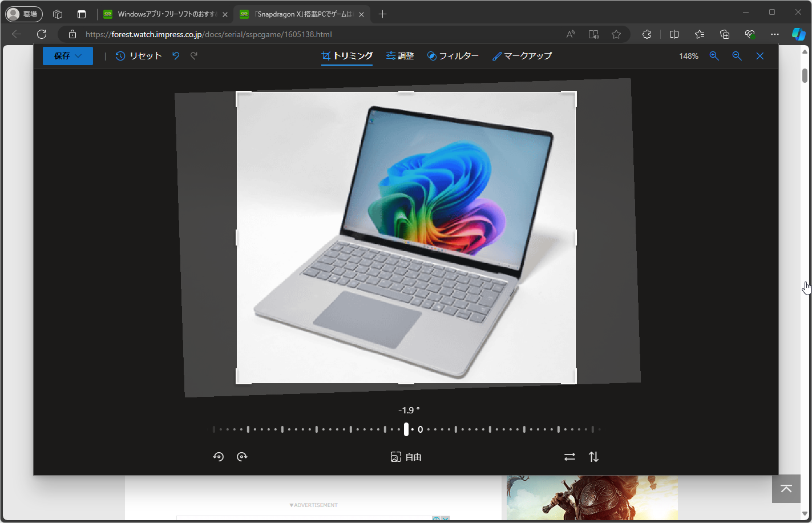
Task: Zoom out with the magnifier minus icon
Action: point(737,56)
